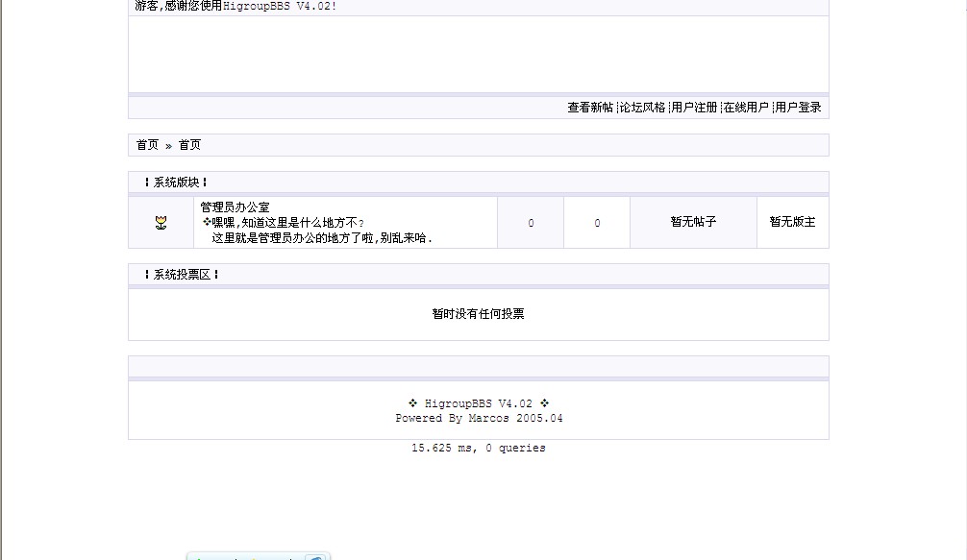This screenshot has width=967, height=560.
Task: Click the tulip forum status icon
Action: (161, 223)
